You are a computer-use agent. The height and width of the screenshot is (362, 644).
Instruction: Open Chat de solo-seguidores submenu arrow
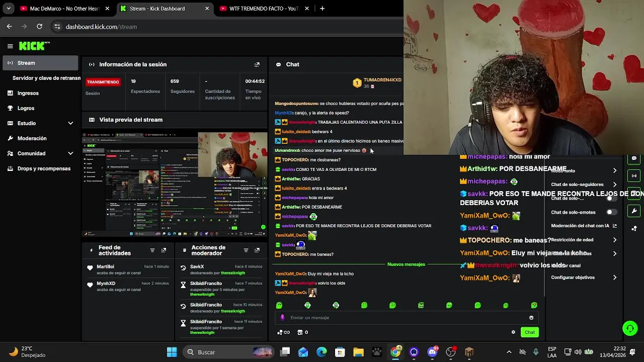click(614, 185)
